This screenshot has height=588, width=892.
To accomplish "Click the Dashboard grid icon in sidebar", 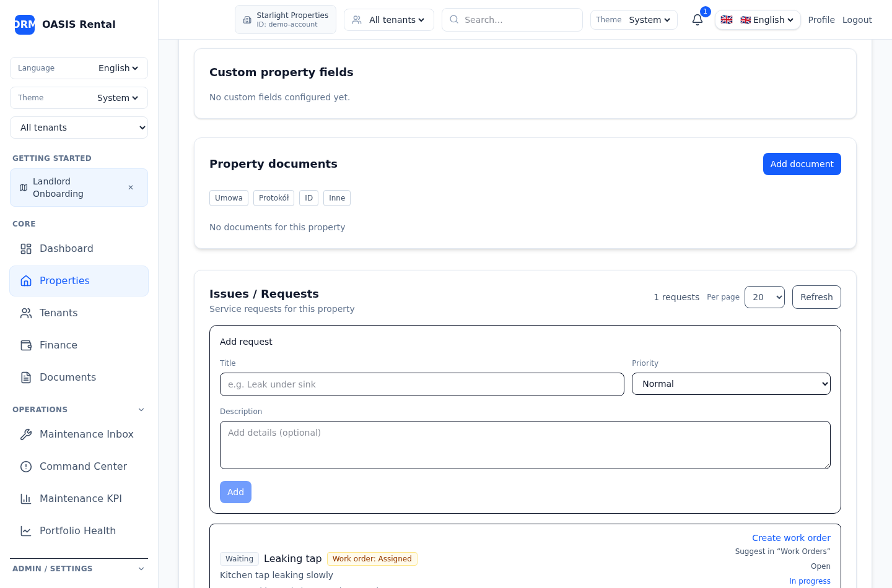I will 26,249.
